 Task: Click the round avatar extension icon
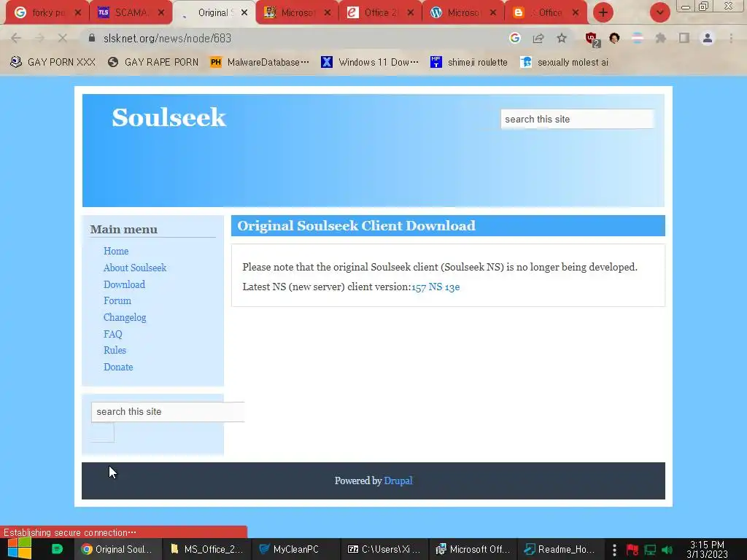click(x=614, y=38)
